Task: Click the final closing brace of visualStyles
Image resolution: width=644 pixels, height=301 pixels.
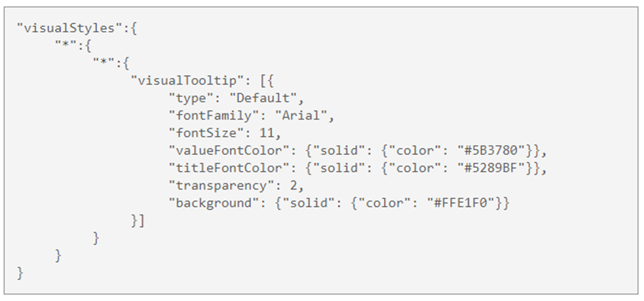Action: click(x=20, y=273)
